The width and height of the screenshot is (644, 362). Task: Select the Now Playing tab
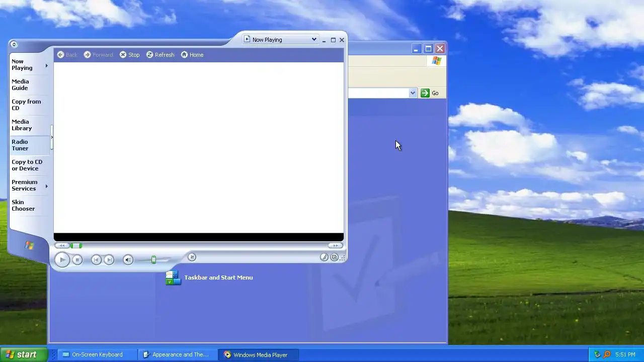pos(27,65)
